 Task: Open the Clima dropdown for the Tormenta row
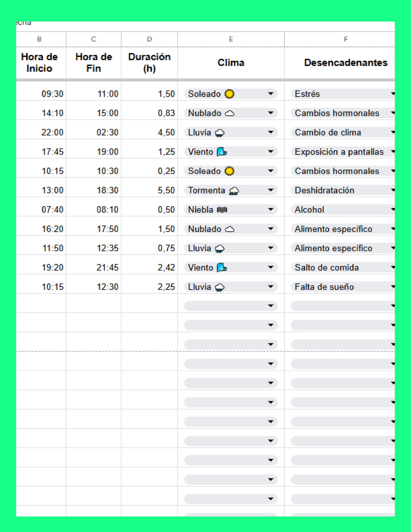[272, 190]
